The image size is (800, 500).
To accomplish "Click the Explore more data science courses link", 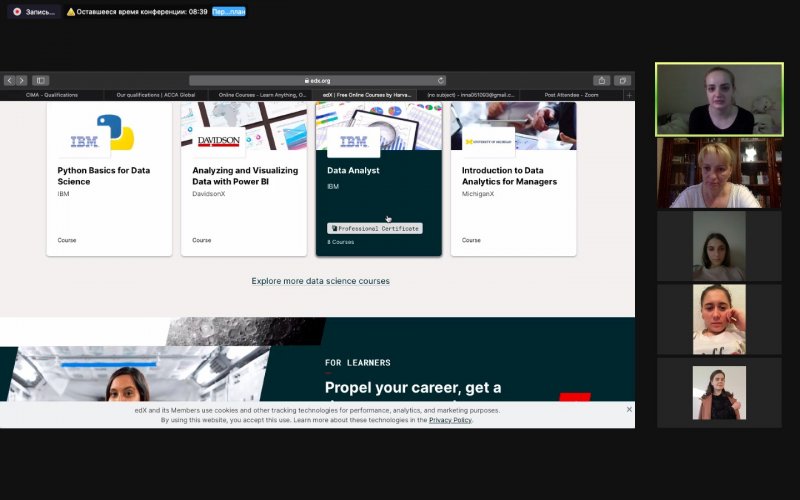I will [320, 281].
